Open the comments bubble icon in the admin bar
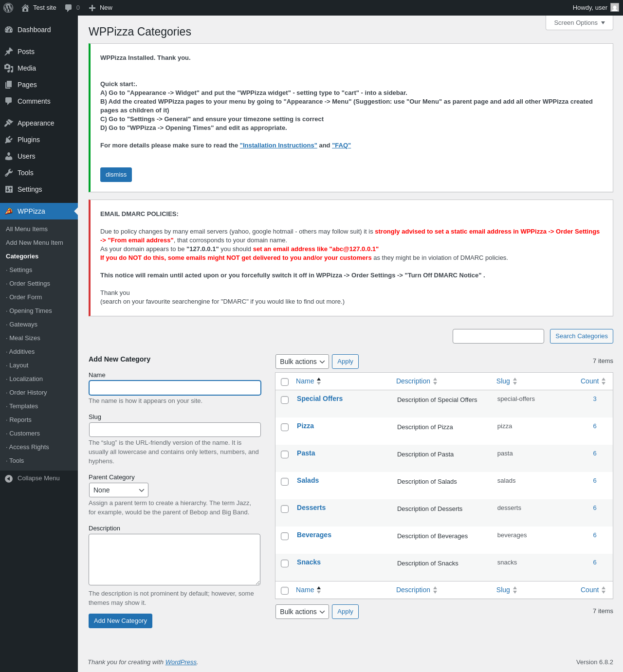623x672 pixels. 68,8
